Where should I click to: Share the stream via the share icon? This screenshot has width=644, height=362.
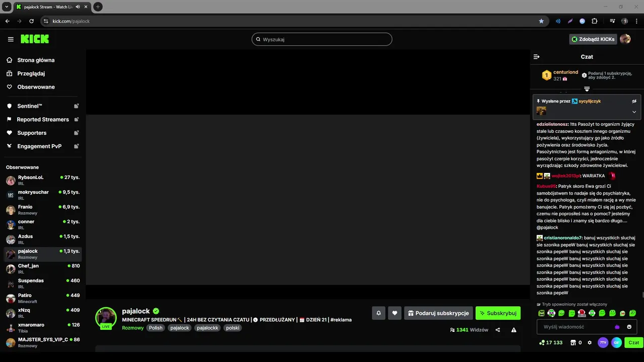tap(498, 330)
